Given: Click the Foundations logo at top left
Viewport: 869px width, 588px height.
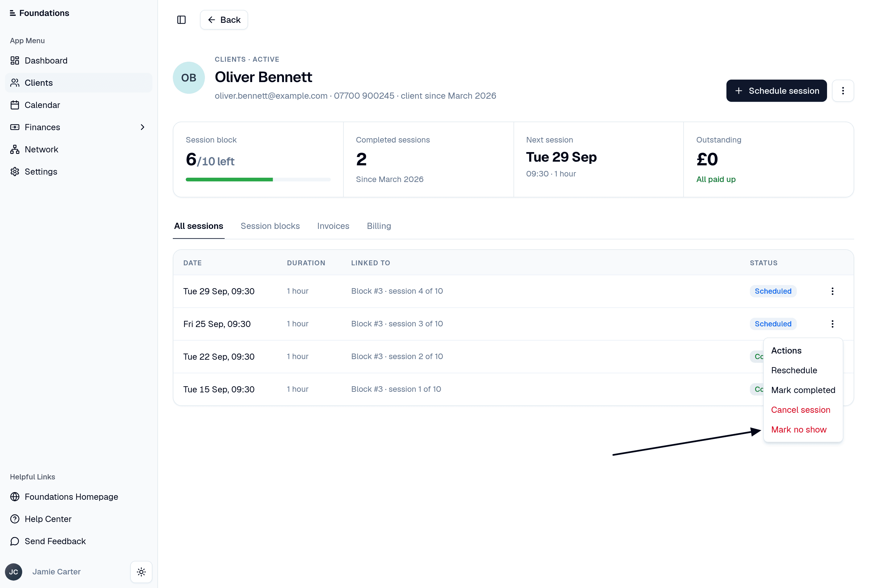Looking at the screenshot, I should point(39,13).
